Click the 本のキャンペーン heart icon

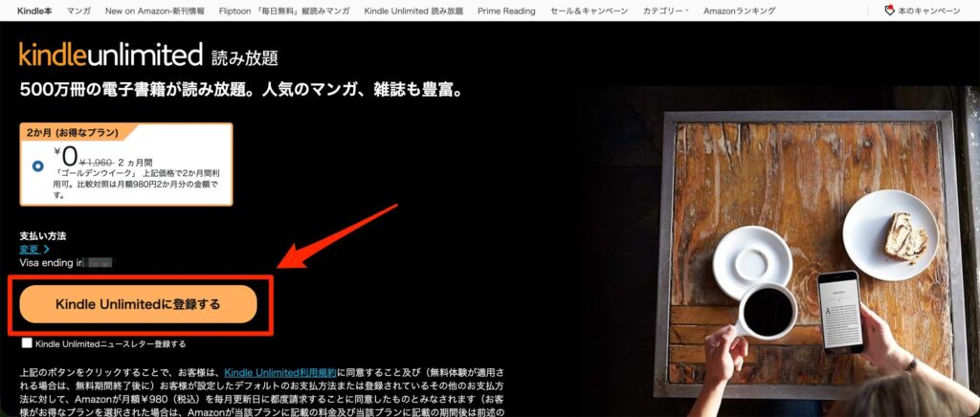[x=890, y=11]
